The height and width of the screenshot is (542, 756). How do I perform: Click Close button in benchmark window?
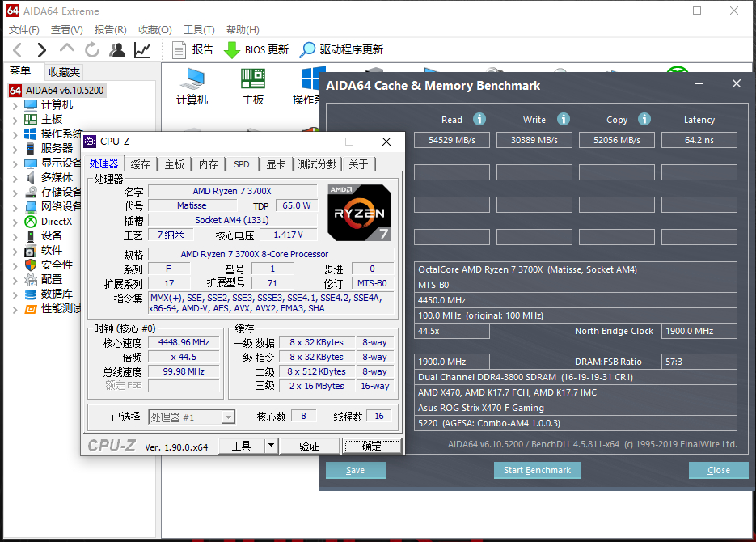(718, 470)
